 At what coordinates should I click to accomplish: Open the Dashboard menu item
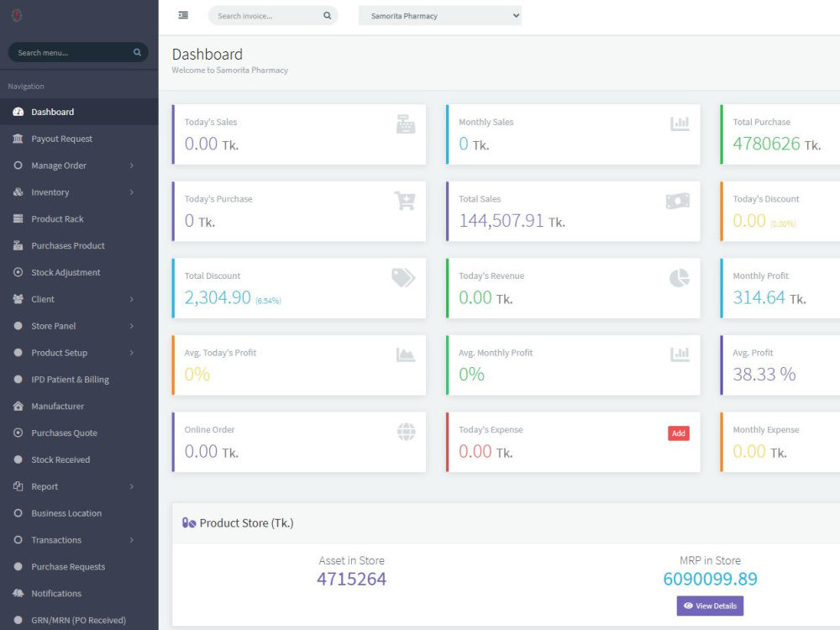click(79, 112)
